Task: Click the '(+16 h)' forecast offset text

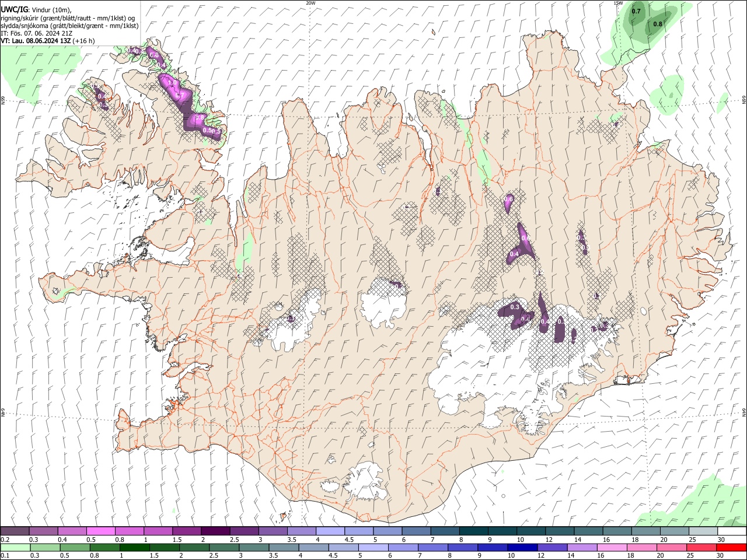Action: pos(84,41)
